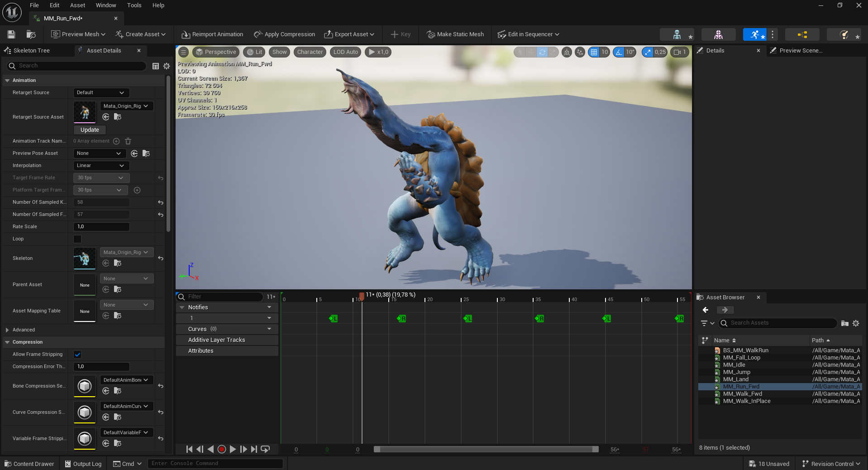Collapse the Animation category
This screenshot has height=470, width=868.
7,81
